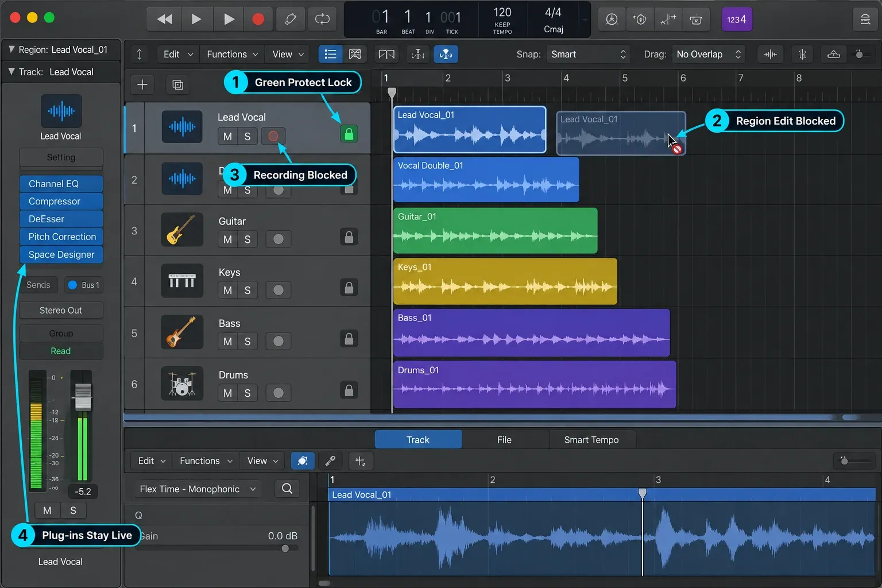Mute the Keys track

coord(228,290)
